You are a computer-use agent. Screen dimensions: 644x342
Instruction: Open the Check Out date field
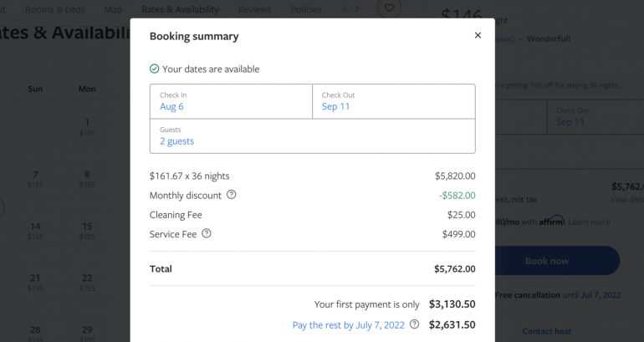point(393,101)
